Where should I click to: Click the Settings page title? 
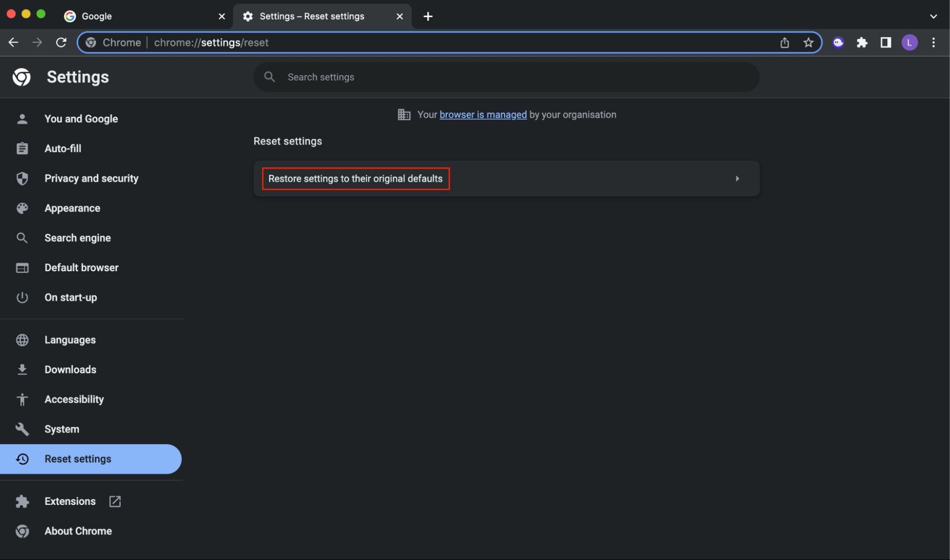[x=77, y=77]
